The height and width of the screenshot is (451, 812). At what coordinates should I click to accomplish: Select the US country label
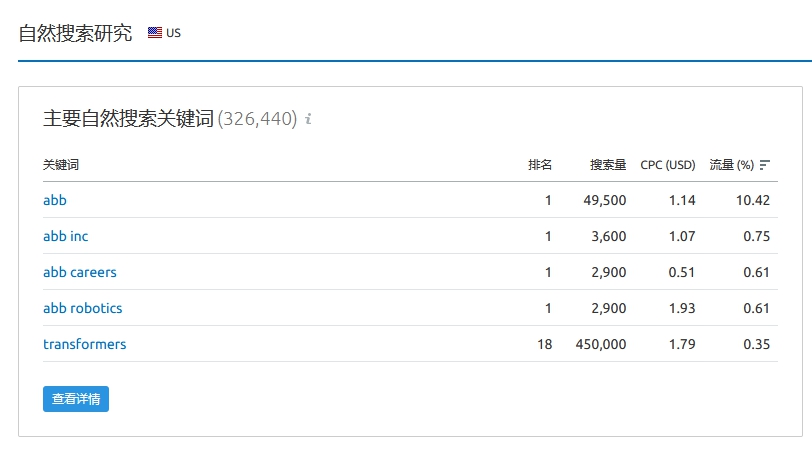(173, 33)
